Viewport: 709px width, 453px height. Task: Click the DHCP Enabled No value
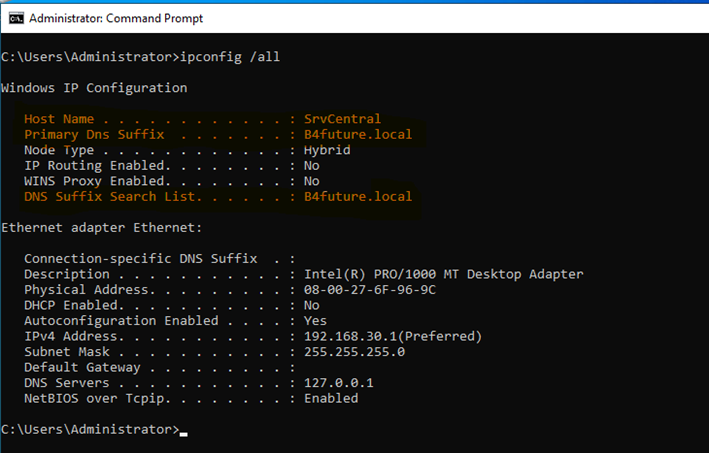point(311,305)
